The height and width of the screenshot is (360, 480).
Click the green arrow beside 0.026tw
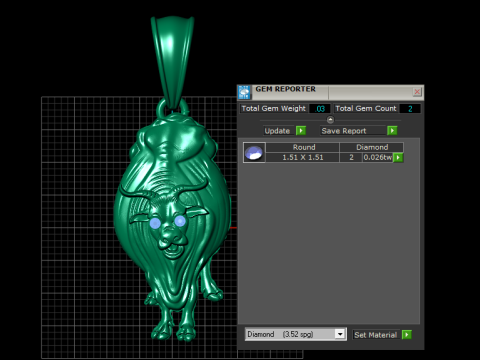(398, 157)
